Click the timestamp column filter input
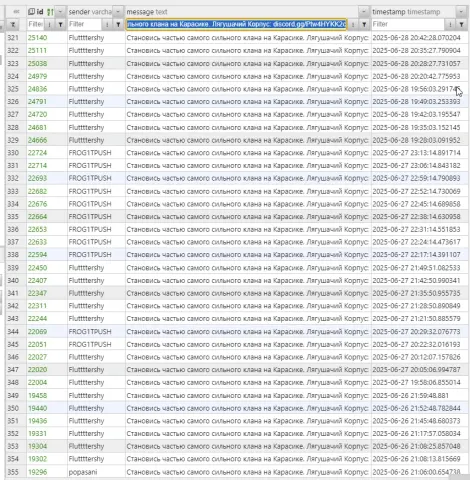 408,24
